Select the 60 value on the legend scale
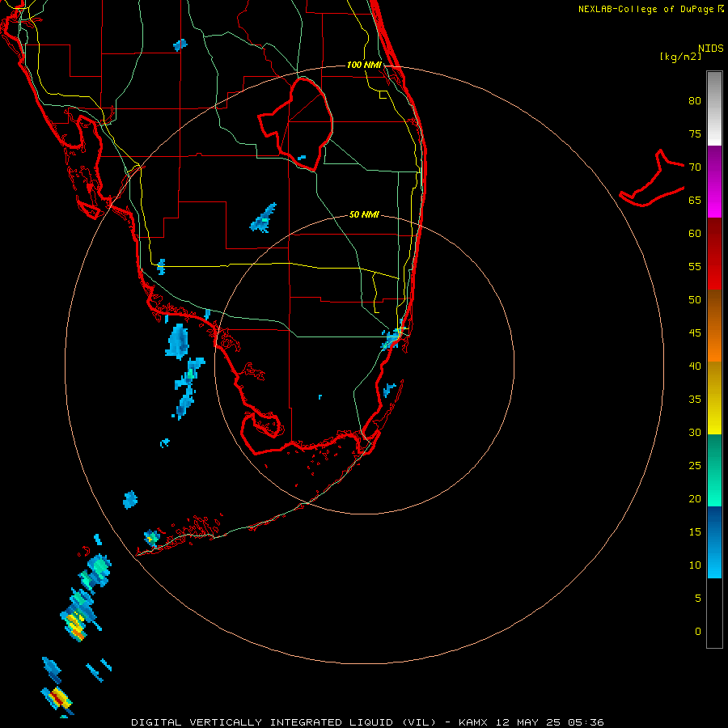 click(x=695, y=234)
